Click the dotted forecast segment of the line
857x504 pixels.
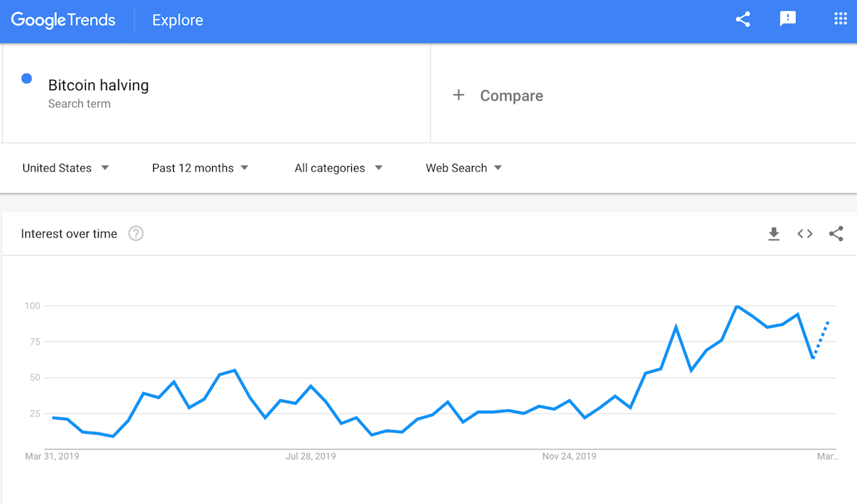(x=821, y=340)
